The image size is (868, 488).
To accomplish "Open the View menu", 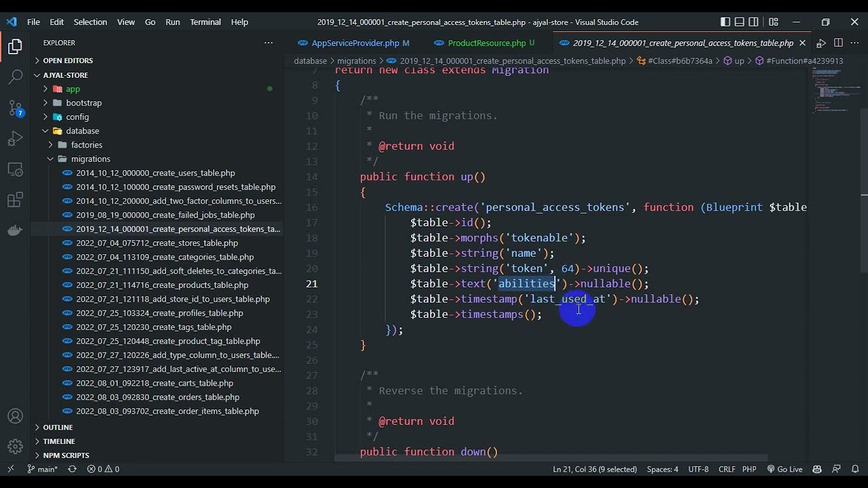I will coord(126,22).
